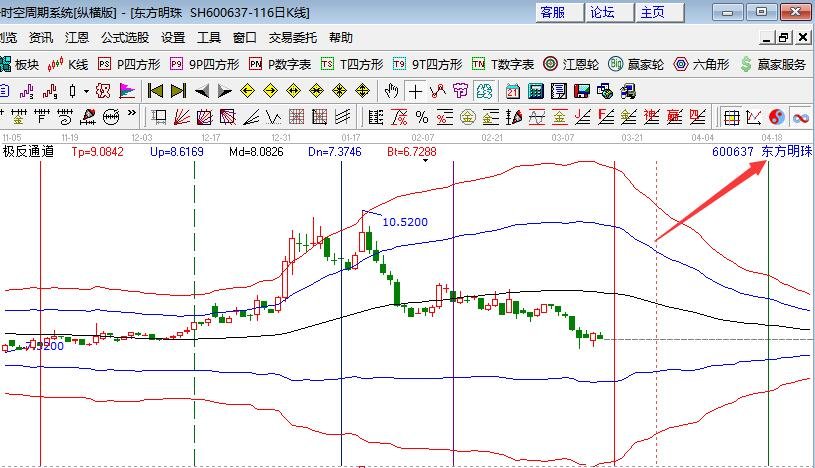Image resolution: width=815 pixels, height=468 pixels.
Task: Select the parallel lines drawing tool
Action: 342,118
